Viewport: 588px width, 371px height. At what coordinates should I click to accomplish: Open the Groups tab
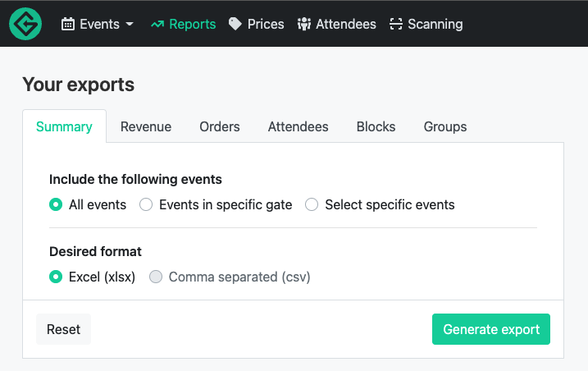[445, 126]
